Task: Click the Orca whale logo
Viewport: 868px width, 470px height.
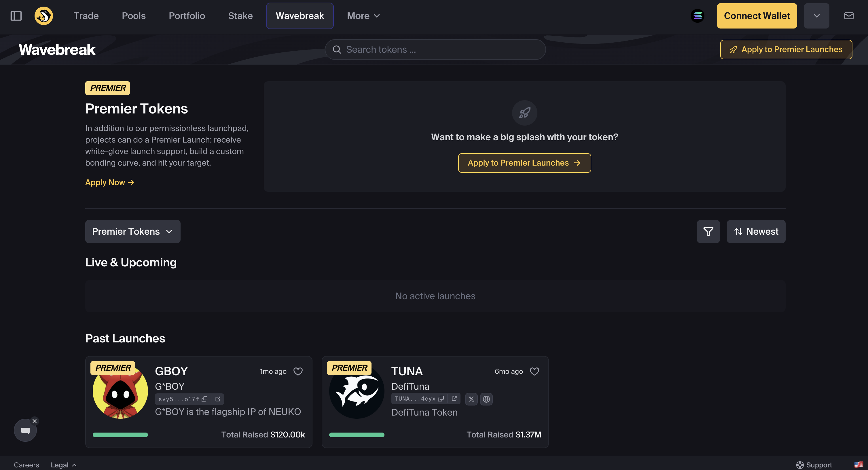Action: click(x=43, y=16)
